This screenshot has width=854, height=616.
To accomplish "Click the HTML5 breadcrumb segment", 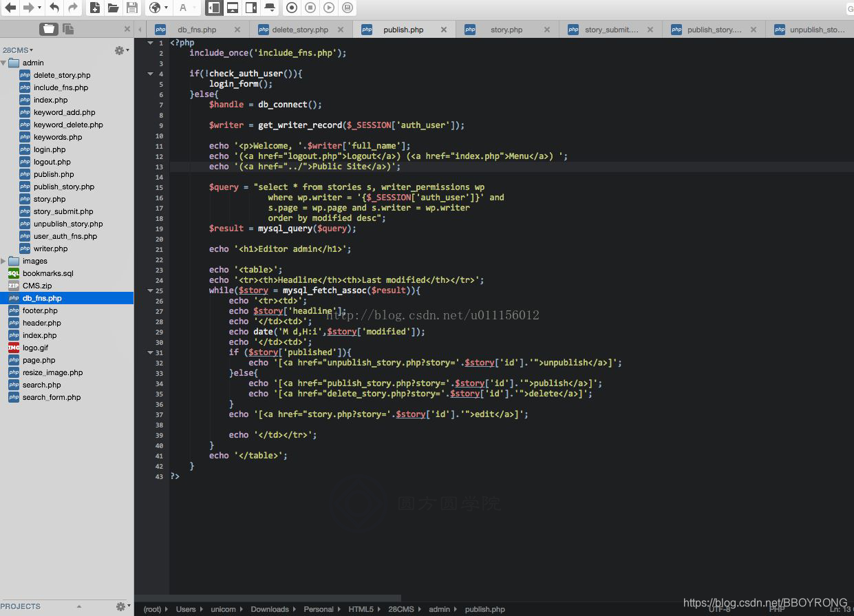I will pos(361,609).
